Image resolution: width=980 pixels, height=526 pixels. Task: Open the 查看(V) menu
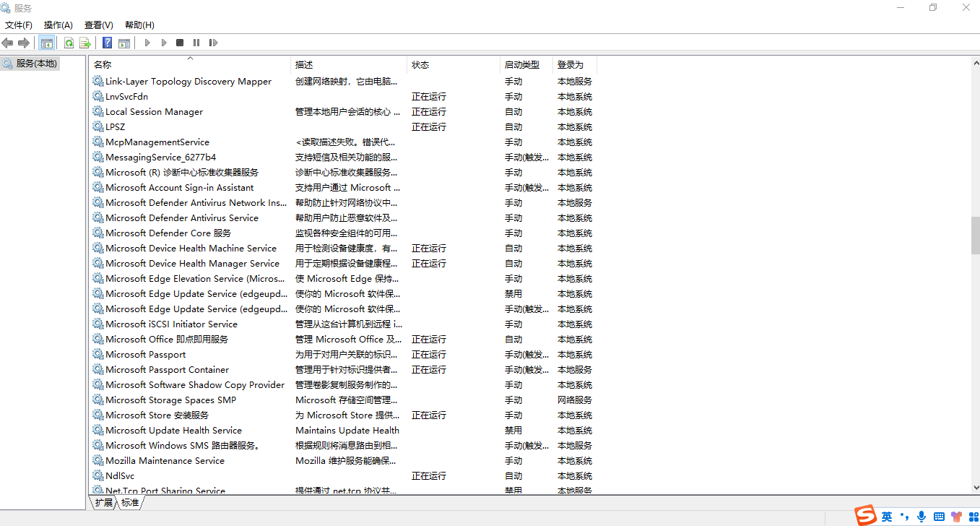click(99, 25)
